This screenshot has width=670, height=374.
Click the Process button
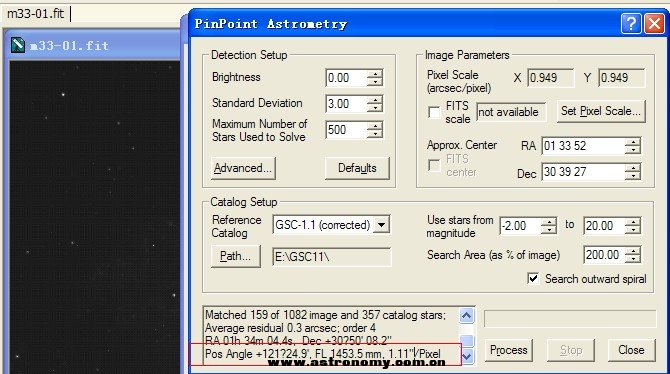[508, 350]
